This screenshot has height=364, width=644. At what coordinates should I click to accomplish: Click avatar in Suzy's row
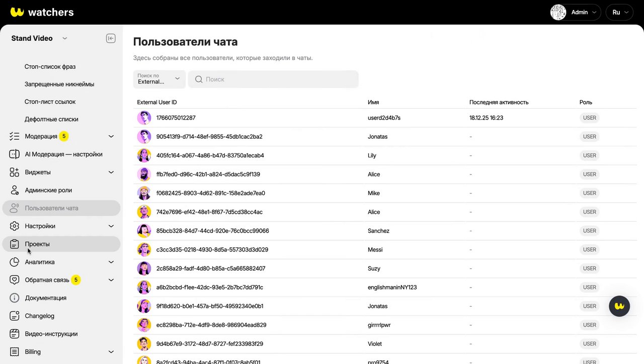click(144, 268)
